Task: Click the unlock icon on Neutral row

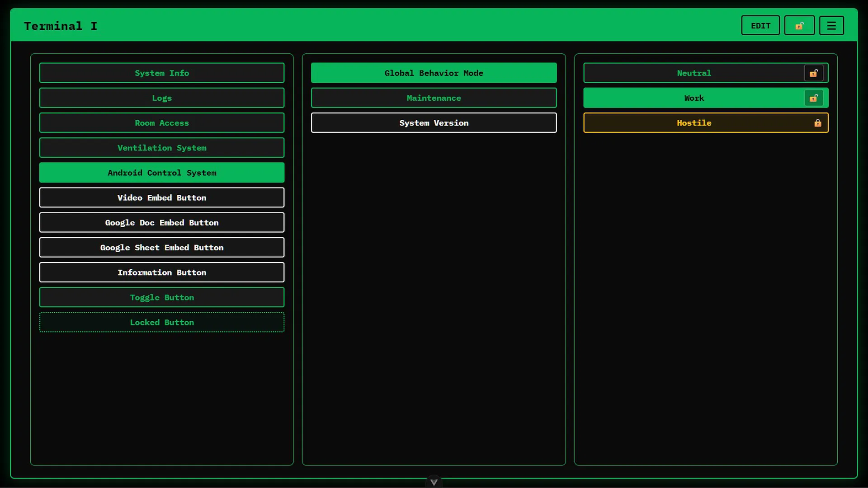Action: [814, 73]
